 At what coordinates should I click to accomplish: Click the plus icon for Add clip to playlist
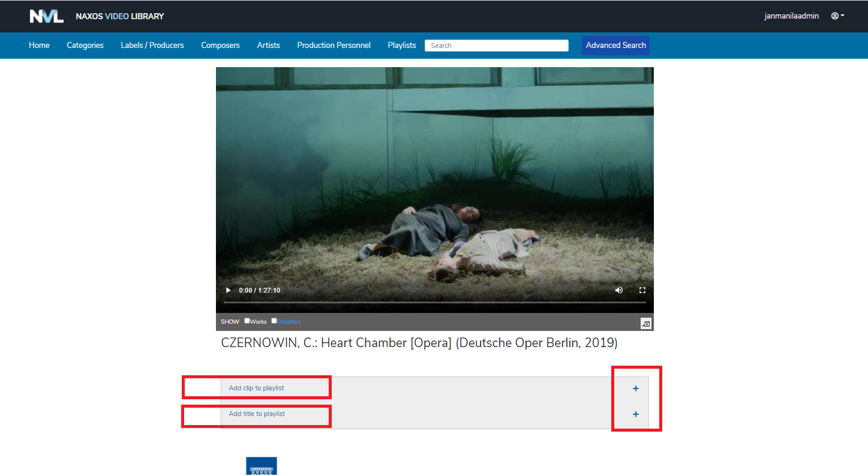pos(635,388)
